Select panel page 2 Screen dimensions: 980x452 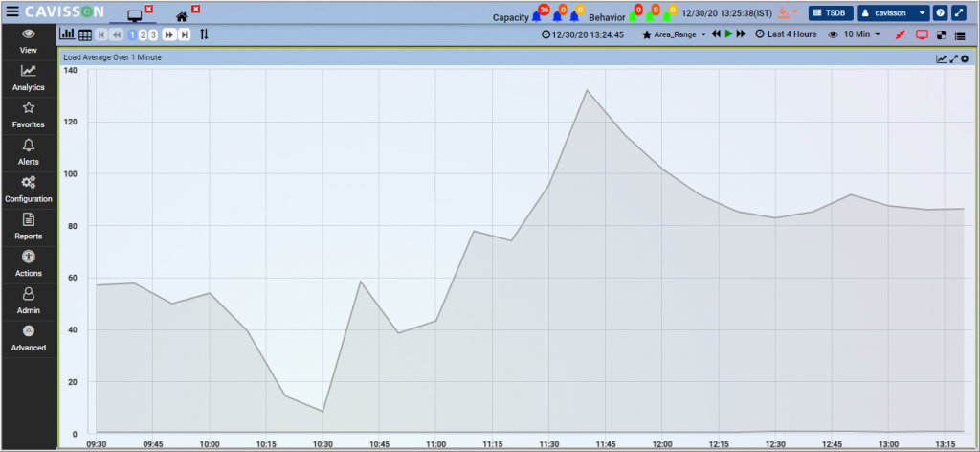143,35
